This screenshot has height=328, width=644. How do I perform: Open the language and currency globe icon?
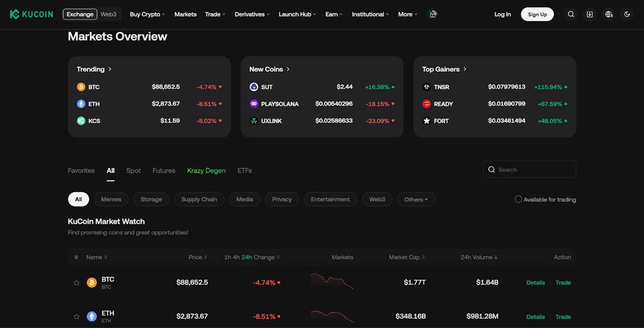pos(609,14)
